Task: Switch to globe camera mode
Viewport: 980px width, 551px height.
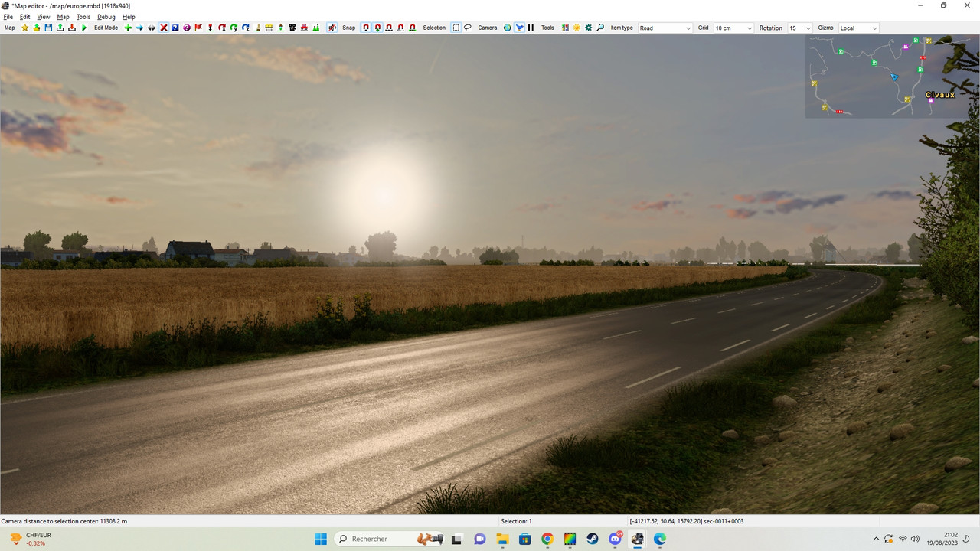Action: click(508, 28)
